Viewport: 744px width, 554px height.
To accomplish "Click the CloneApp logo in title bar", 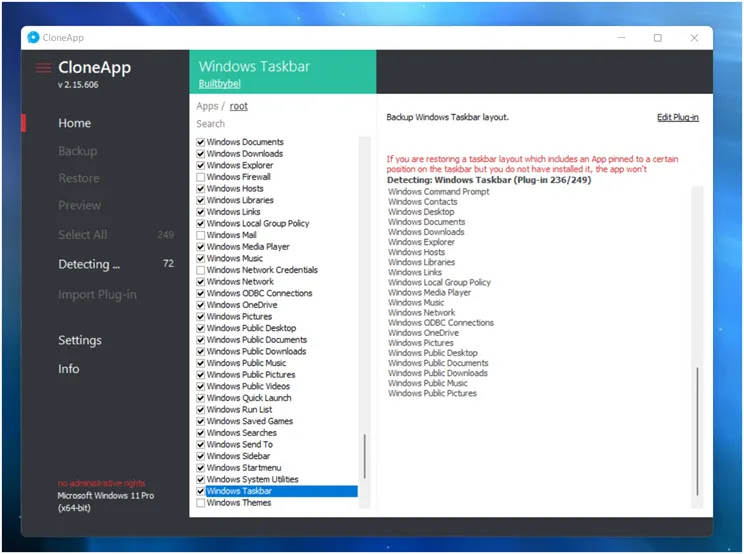I will click(33, 37).
